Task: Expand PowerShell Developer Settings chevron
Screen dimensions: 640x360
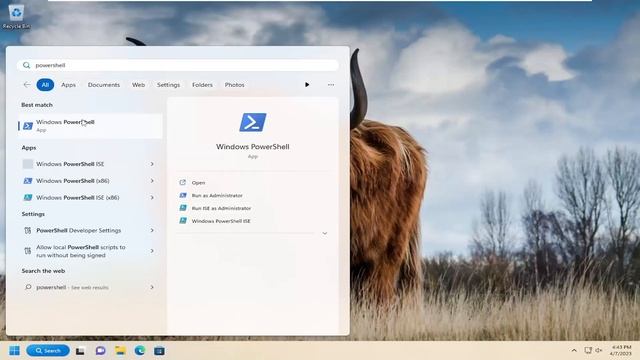Action: [x=152, y=231]
